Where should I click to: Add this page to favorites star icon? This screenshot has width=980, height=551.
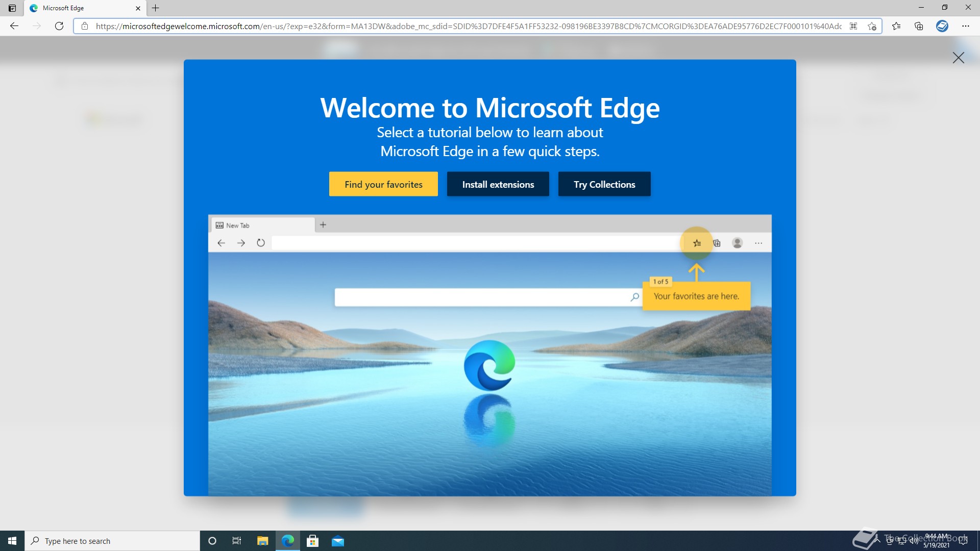point(872,26)
